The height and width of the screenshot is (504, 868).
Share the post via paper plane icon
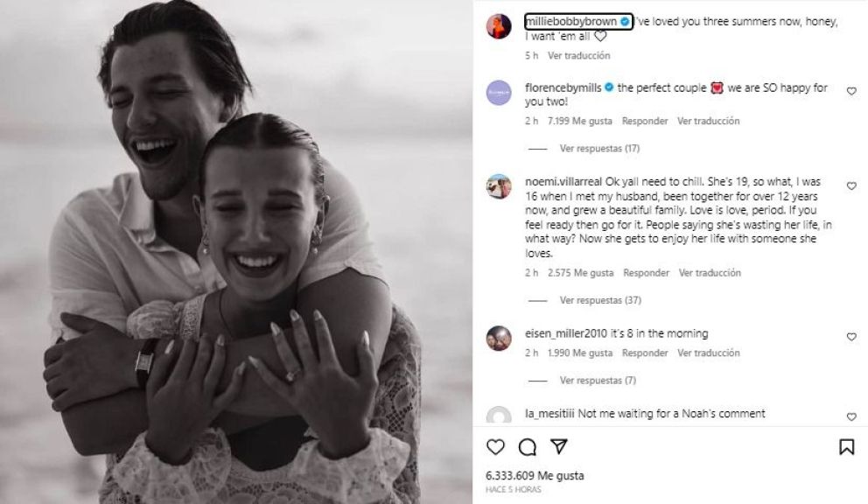pyautogui.click(x=557, y=447)
